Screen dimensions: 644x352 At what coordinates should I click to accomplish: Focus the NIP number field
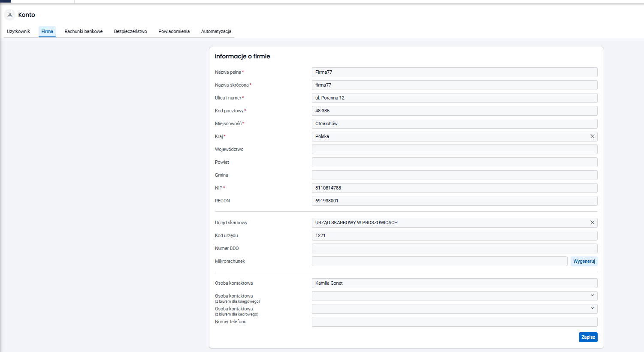coord(455,188)
